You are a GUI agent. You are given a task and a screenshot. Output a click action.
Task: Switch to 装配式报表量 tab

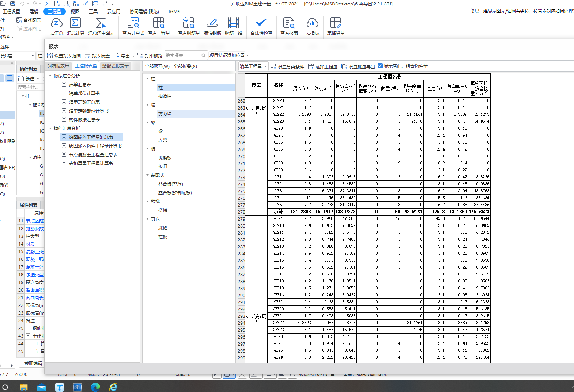pyautogui.click(x=116, y=66)
